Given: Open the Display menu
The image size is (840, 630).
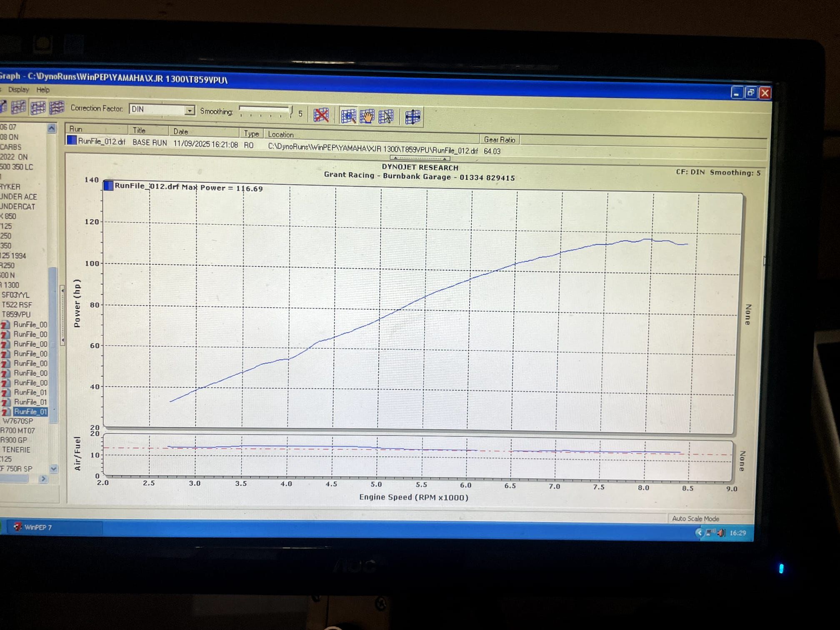Looking at the screenshot, I should 18,90.
